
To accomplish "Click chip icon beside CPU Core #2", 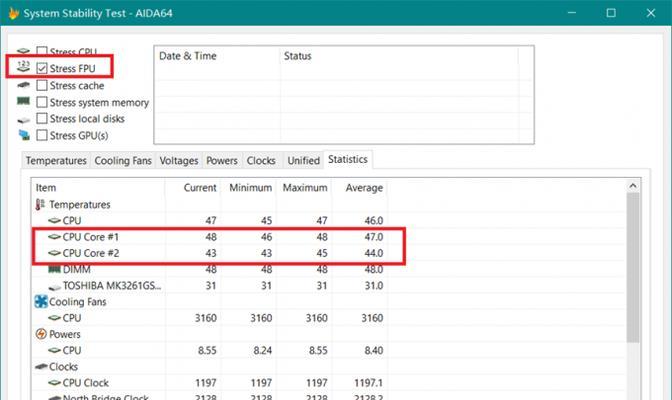I will (54, 253).
